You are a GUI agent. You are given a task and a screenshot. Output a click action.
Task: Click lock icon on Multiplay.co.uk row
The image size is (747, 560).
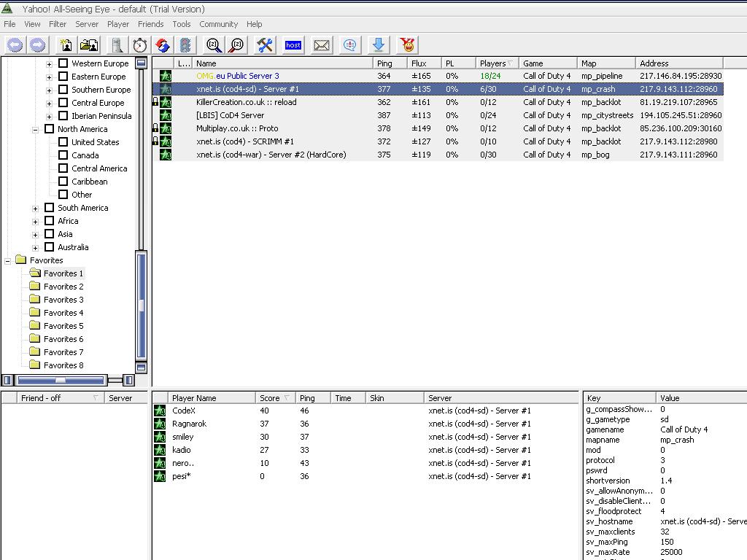(155, 128)
